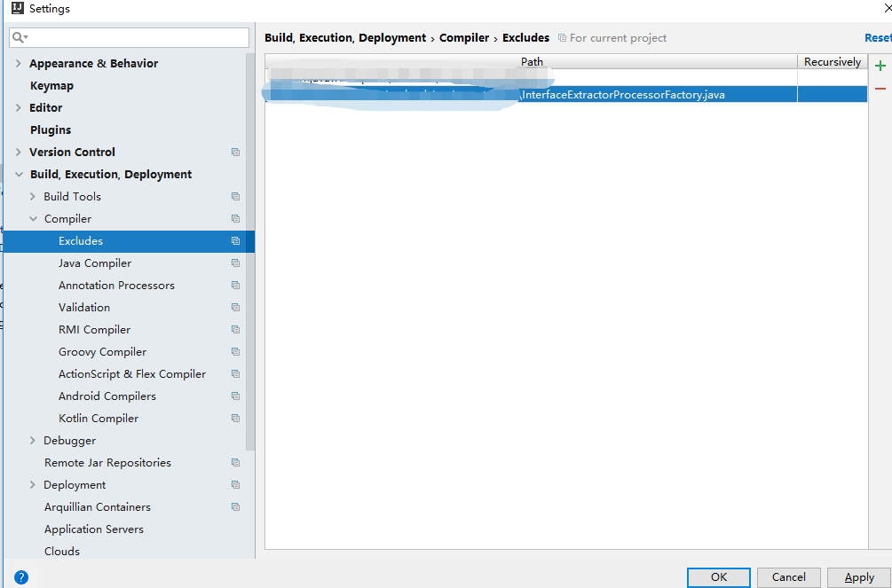892x588 pixels.
Task: Click project-level icon beside Groovy Compiler
Action: click(x=235, y=352)
